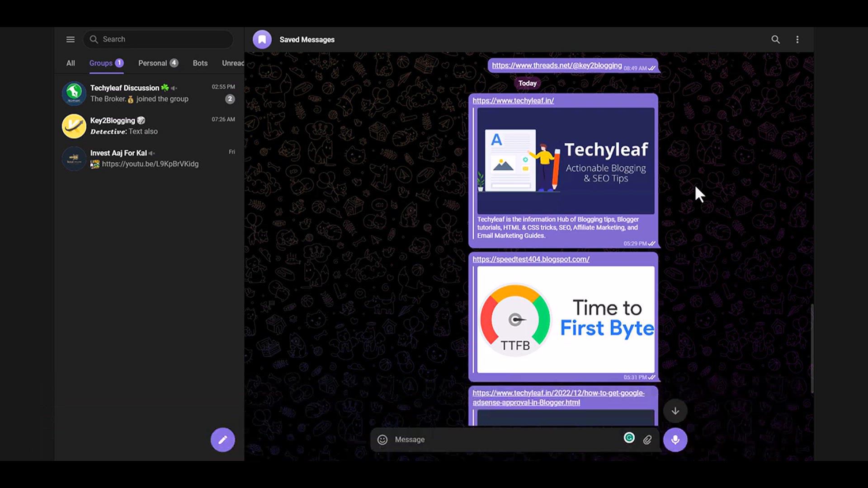Viewport: 868px width, 488px height.
Task: Switch to the Personal tab
Action: click(158, 63)
